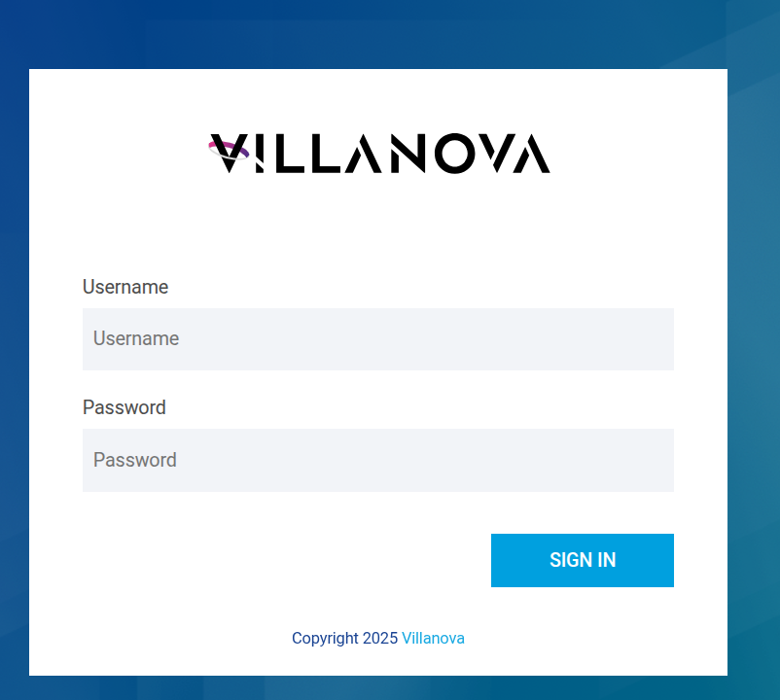The width and height of the screenshot is (780, 700).
Task: Click the Username input field
Action: coord(378,339)
